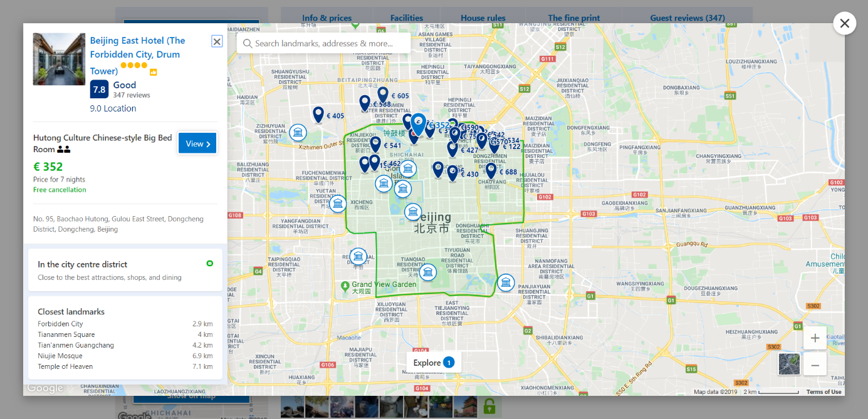Click the landmark icon touching the Beijing label
The image size is (868, 419).
click(413, 212)
